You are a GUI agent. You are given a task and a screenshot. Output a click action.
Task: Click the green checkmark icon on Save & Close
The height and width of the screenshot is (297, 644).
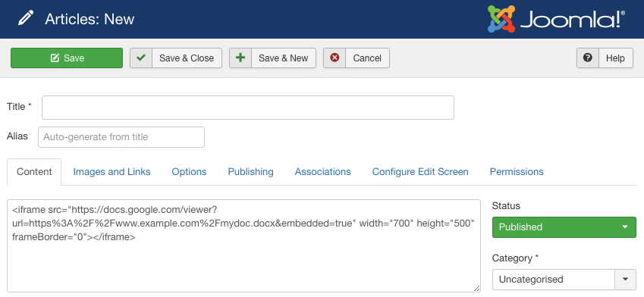(x=141, y=58)
